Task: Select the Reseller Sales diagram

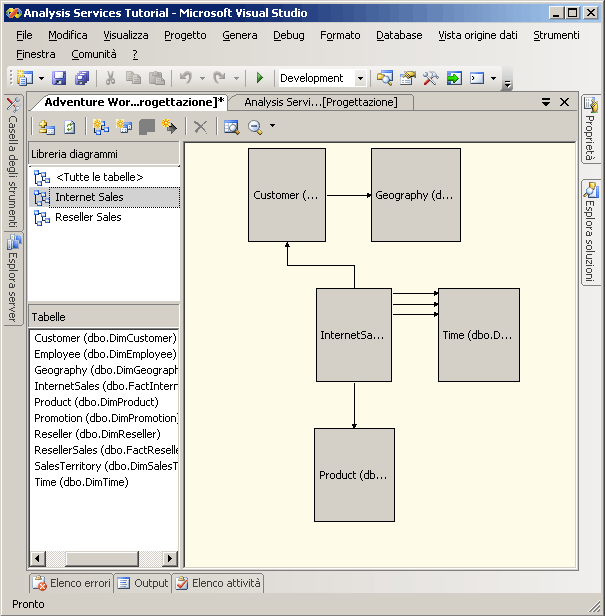Action: click(x=88, y=217)
